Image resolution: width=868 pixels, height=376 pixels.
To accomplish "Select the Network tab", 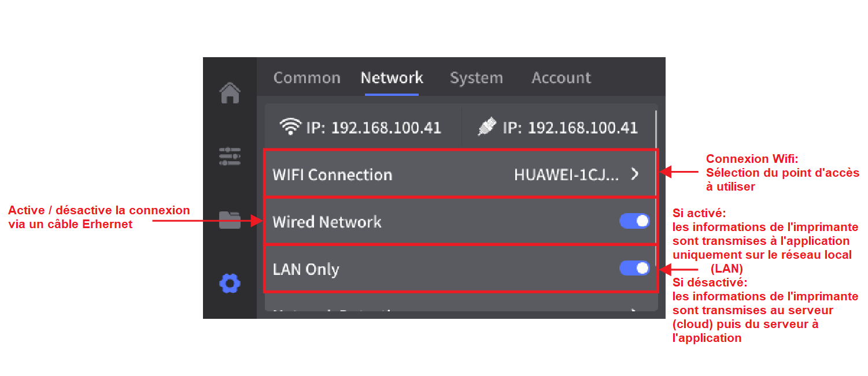I will [391, 78].
